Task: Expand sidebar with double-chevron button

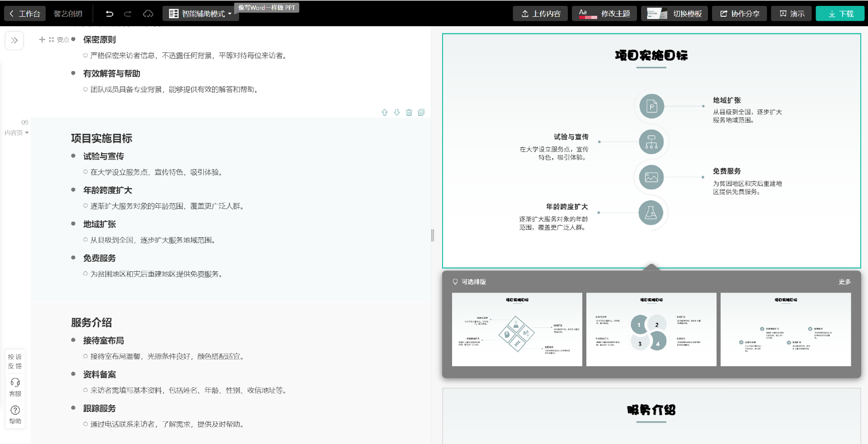Action: pos(14,40)
